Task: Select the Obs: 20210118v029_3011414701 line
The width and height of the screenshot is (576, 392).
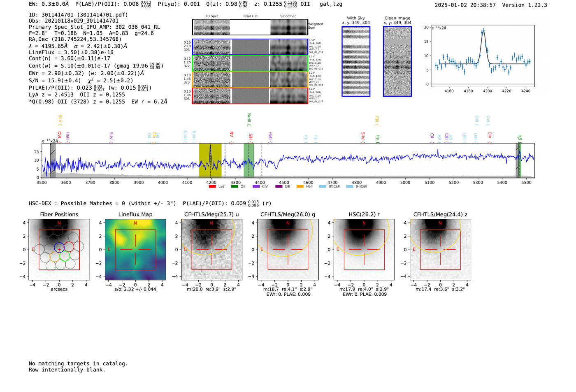Action: pos(74,21)
